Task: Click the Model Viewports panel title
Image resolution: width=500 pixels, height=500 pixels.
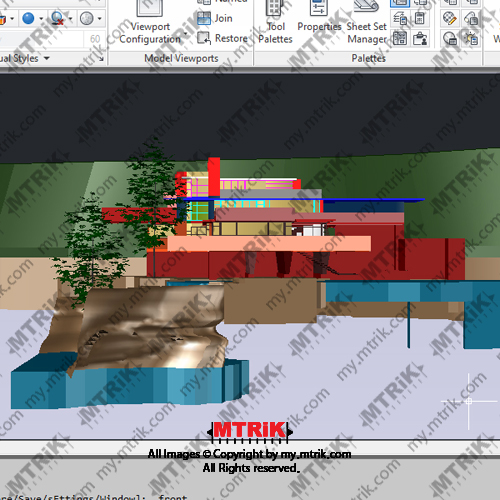Action: tap(181, 58)
